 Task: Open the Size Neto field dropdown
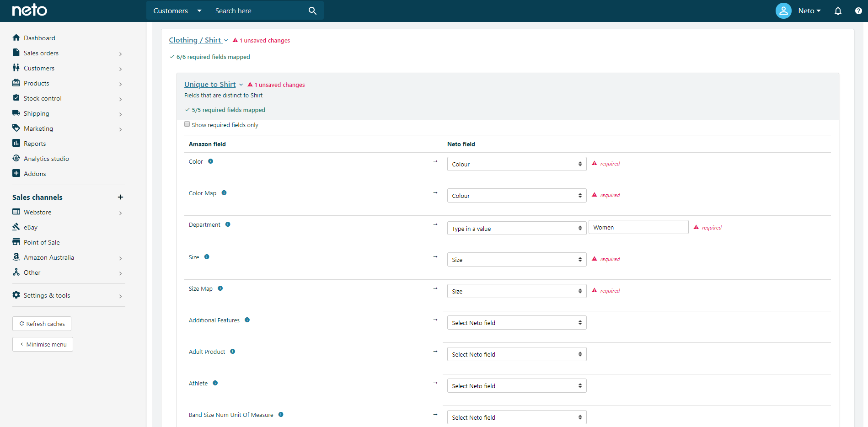[x=517, y=260]
